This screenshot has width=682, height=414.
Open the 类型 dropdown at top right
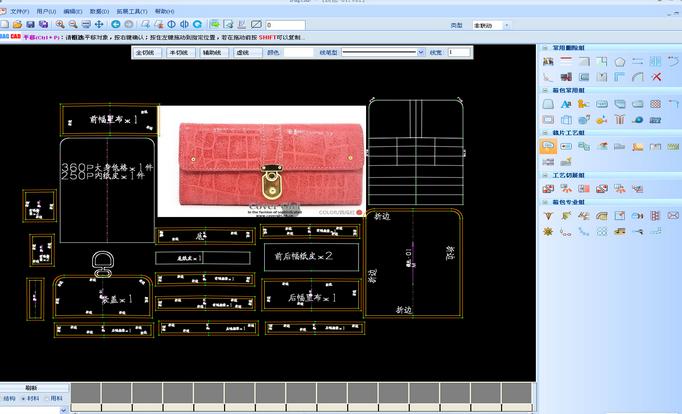tap(506, 26)
